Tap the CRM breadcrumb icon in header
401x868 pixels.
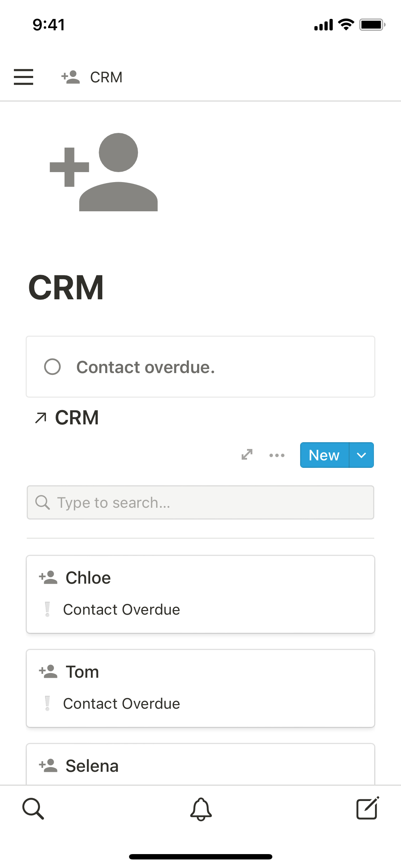(71, 77)
